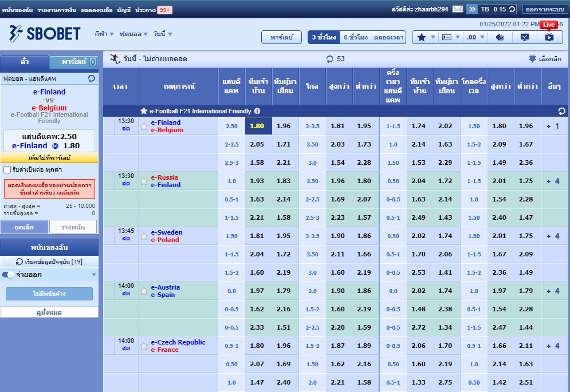Screen dimensions: 570x392
Task: Open the financial report top menu item
Action: point(57,10)
